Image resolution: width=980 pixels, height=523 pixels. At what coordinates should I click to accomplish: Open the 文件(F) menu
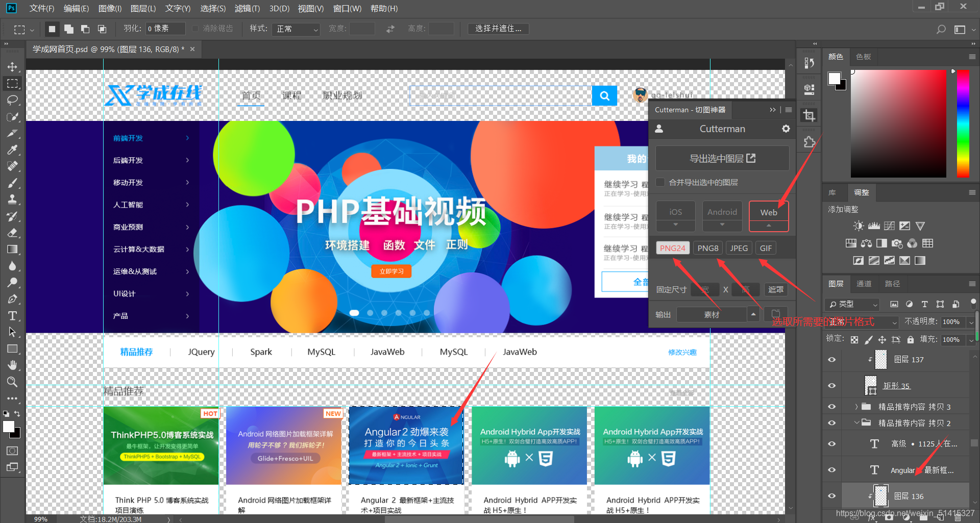[42, 9]
